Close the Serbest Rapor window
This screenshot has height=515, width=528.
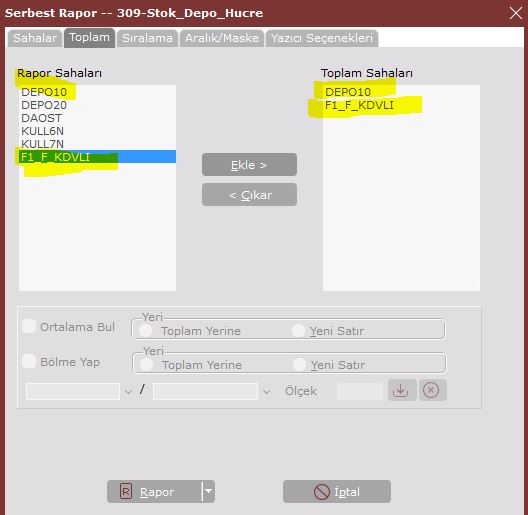[x=515, y=13]
